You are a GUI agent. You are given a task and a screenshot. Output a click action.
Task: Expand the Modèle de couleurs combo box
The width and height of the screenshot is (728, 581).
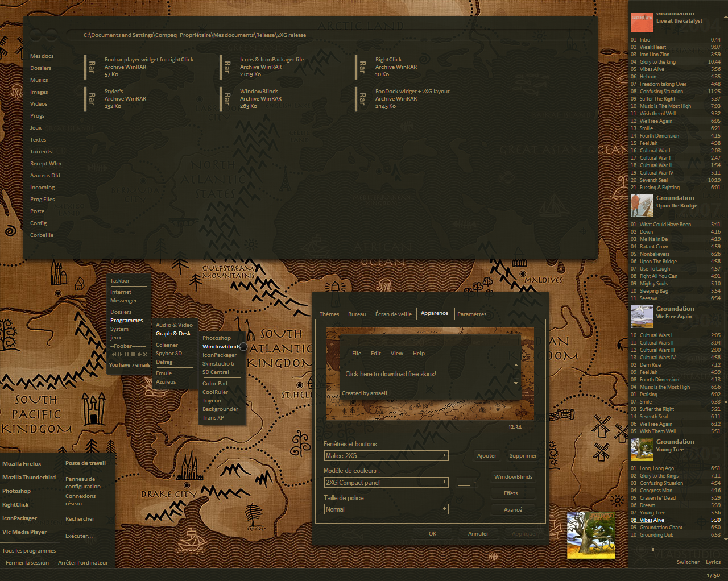coord(386,483)
